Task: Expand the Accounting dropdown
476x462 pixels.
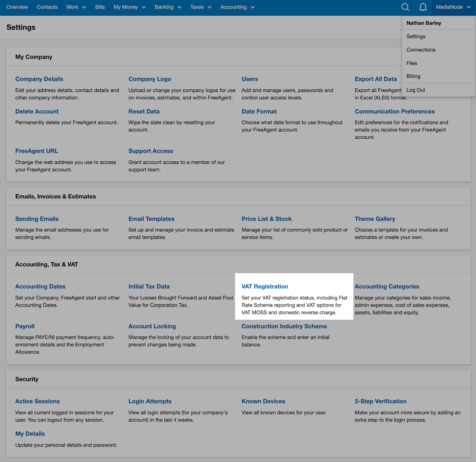Action: pyautogui.click(x=237, y=7)
